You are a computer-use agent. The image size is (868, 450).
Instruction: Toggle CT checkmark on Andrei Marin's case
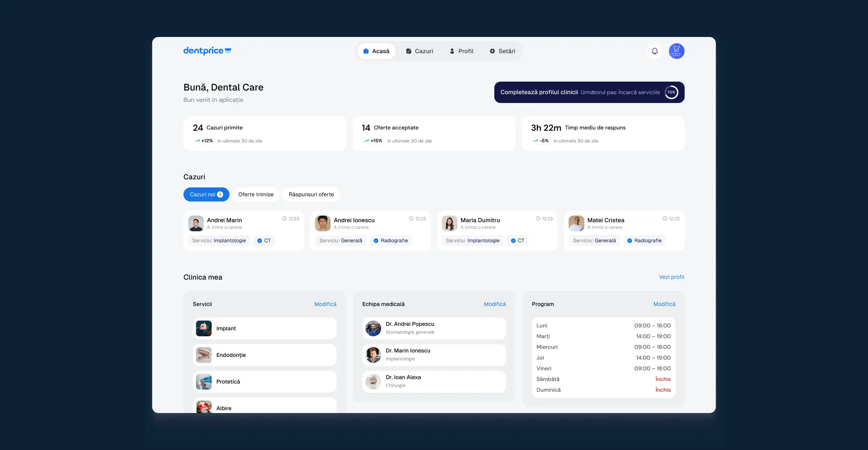coord(259,241)
